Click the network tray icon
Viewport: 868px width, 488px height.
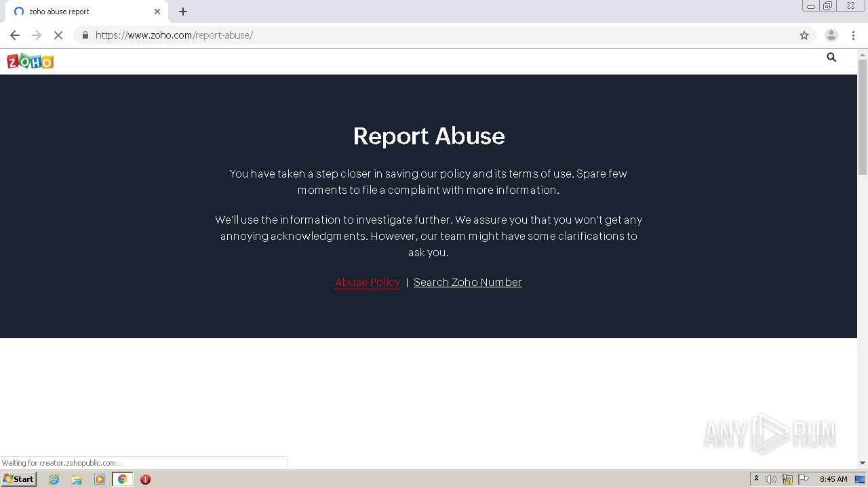787,479
